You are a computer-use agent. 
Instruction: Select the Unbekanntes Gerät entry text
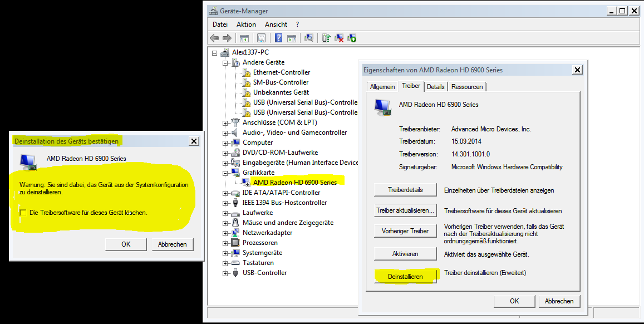point(281,92)
